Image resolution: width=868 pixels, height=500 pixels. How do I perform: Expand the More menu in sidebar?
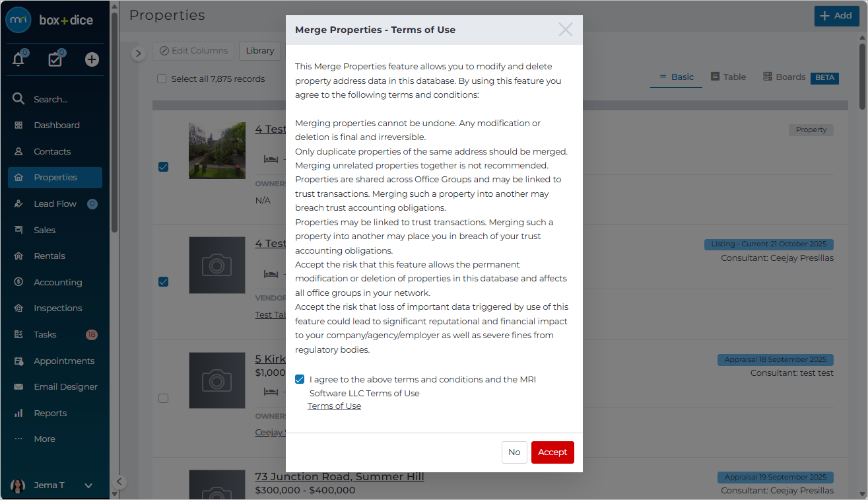55,439
